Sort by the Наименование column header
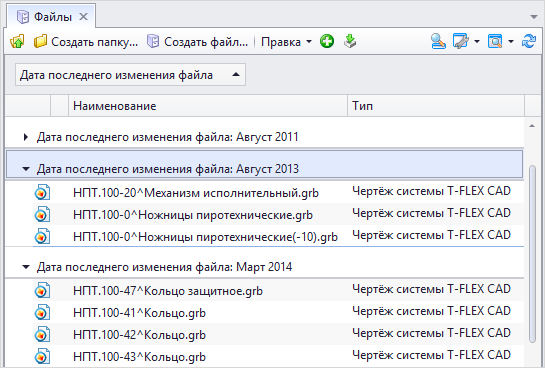 [x=208, y=106]
